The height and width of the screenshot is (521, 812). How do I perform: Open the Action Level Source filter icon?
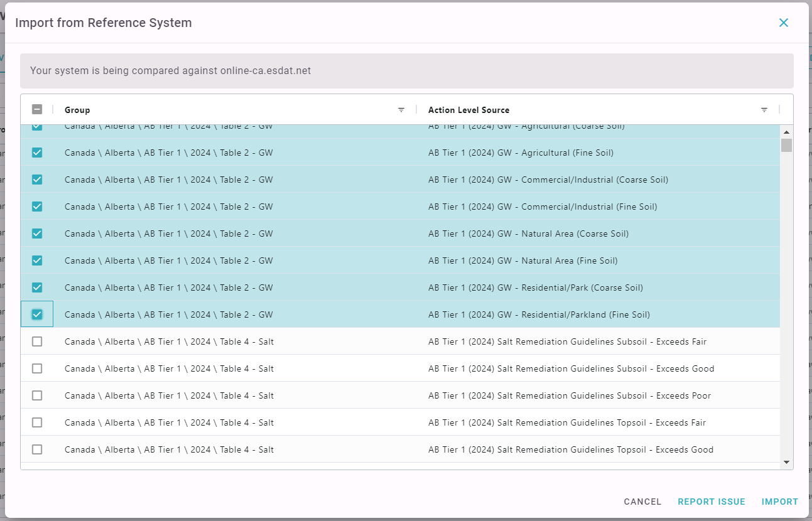[764, 110]
